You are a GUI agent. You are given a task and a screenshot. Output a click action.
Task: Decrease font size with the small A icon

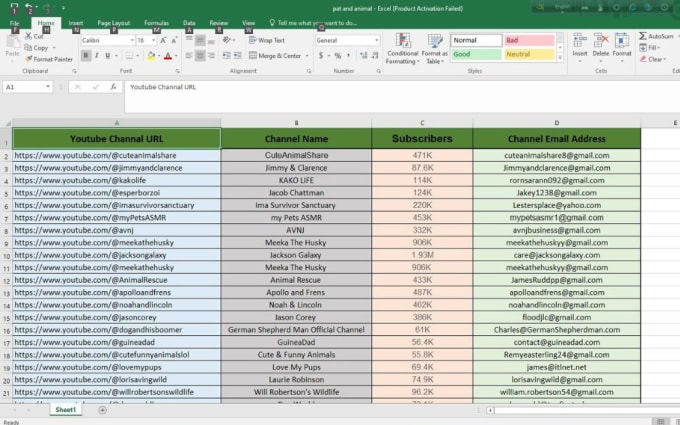pos(174,40)
